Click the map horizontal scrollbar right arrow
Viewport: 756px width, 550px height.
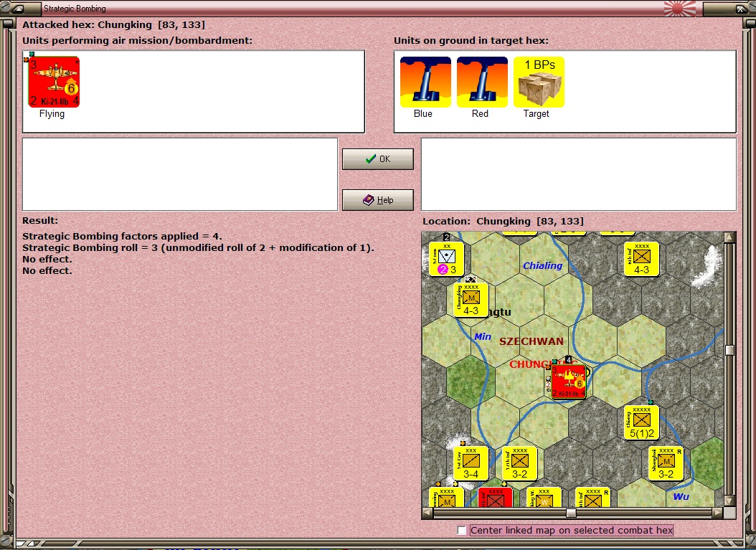[x=718, y=513]
